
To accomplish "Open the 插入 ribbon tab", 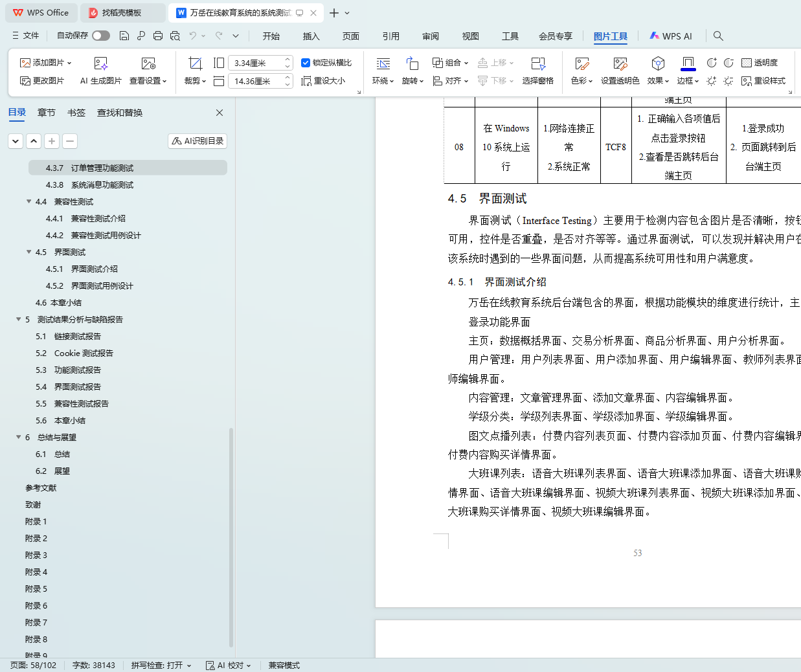I will pos(311,36).
